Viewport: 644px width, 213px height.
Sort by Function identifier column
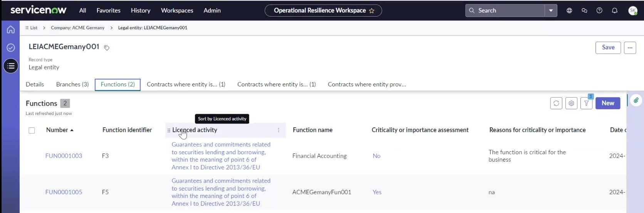tap(127, 130)
